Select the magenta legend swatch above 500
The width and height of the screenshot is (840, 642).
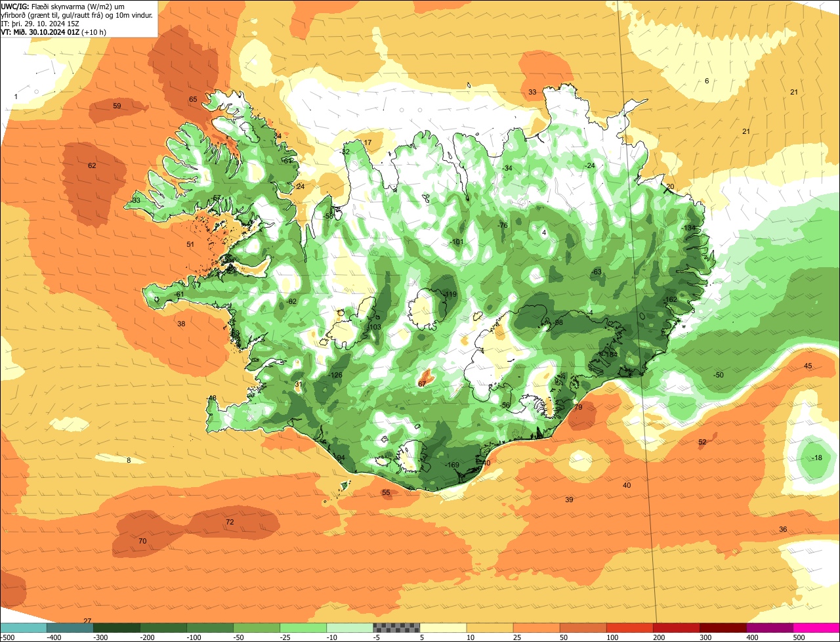pyautogui.click(x=816, y=628)
